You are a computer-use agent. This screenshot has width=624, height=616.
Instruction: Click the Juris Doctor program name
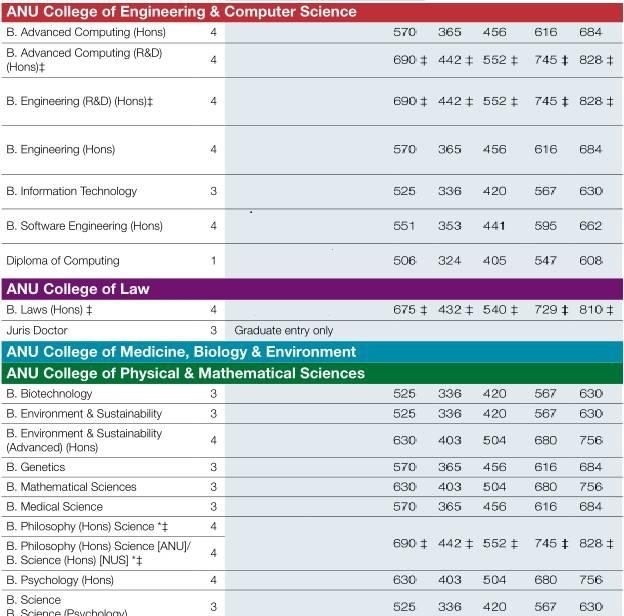click(37, 330)
